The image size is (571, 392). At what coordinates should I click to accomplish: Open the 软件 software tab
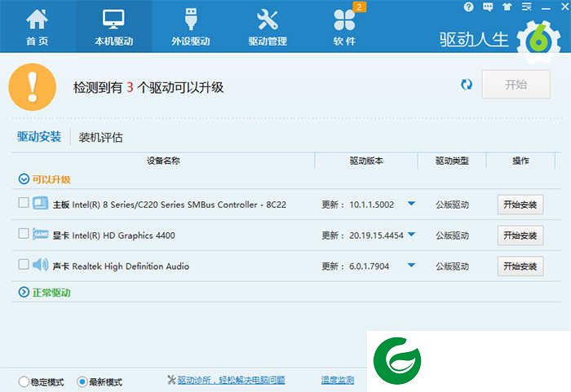(344, 27)
